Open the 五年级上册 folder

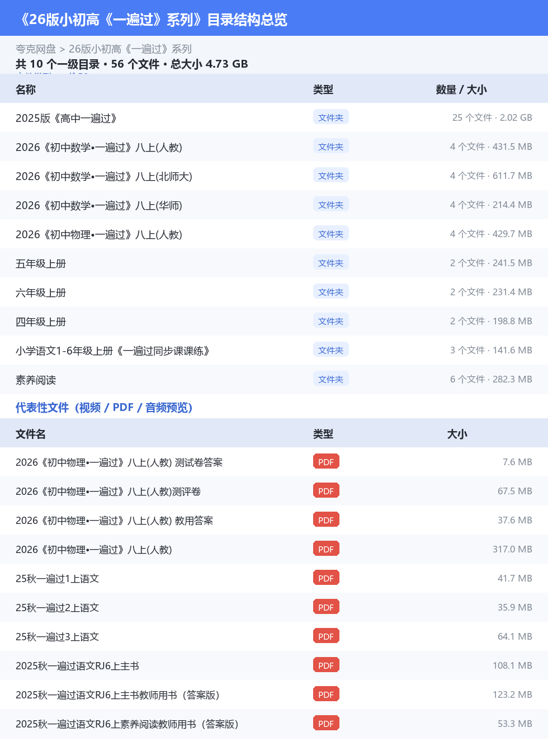tap(41, 263)
